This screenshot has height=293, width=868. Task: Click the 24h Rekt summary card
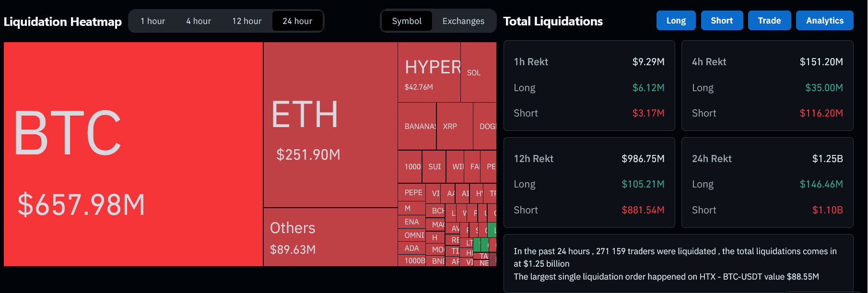767,182
